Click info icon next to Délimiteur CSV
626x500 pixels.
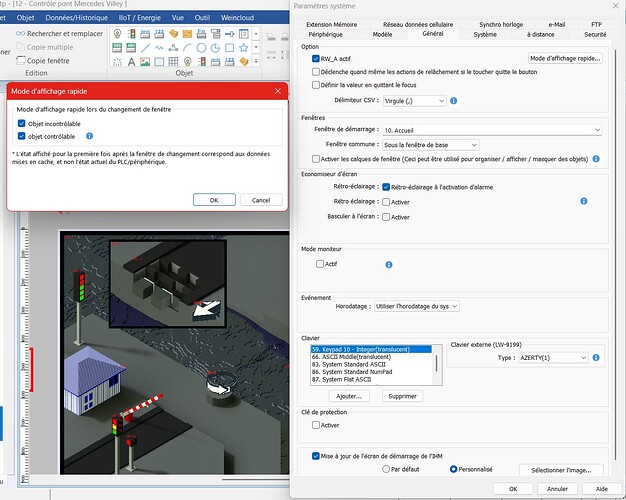click(454, 101)
